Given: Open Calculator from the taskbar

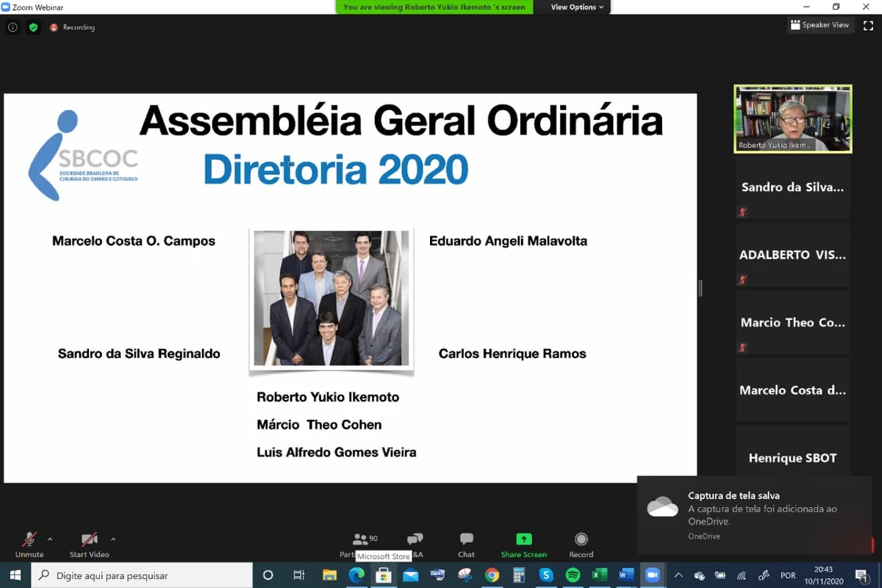Looking at the screenshot, I should pyautogui.click(x=519, y=576).
